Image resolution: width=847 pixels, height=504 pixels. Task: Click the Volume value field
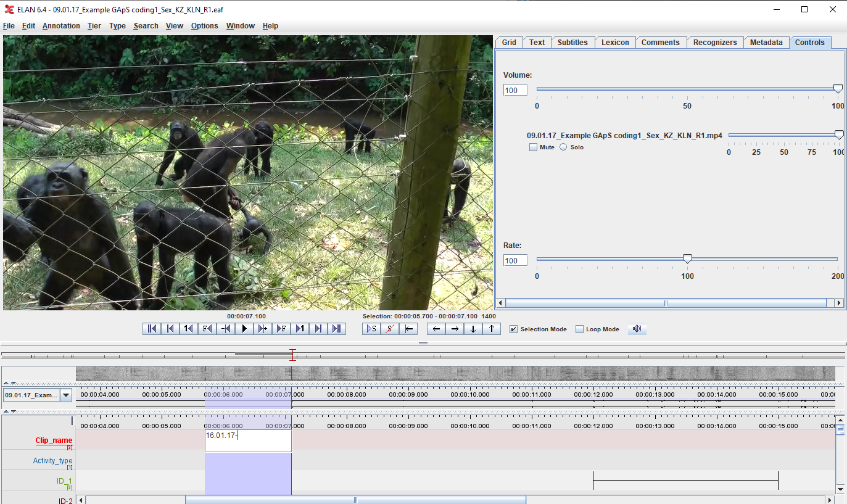pyautogui.click(x=515, y=91)
